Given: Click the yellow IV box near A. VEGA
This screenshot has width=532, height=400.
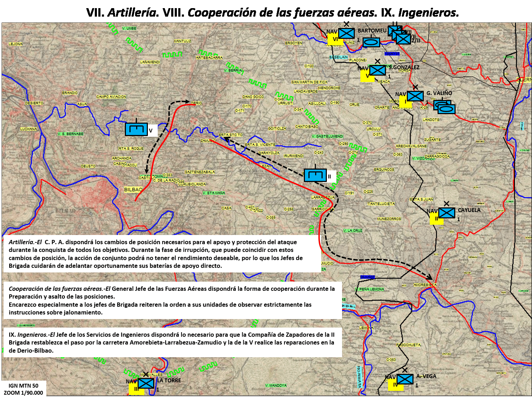Looking at the screenshot, I should click(x=395, y=385).
